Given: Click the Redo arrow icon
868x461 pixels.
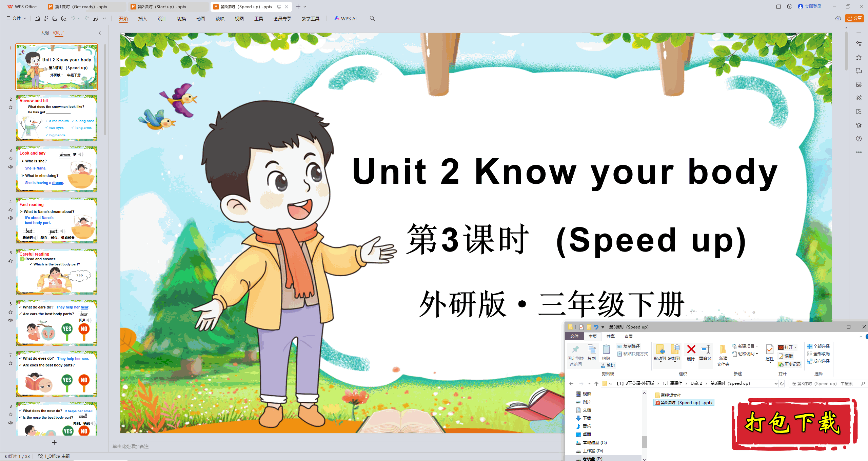Looking at the screenshot, I should tap(87, 18).
